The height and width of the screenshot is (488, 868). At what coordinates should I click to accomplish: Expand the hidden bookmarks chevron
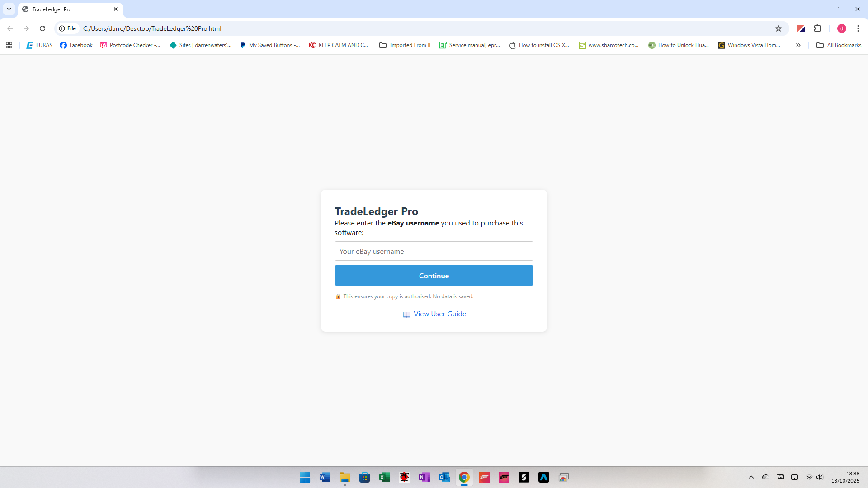coord(798,45)
